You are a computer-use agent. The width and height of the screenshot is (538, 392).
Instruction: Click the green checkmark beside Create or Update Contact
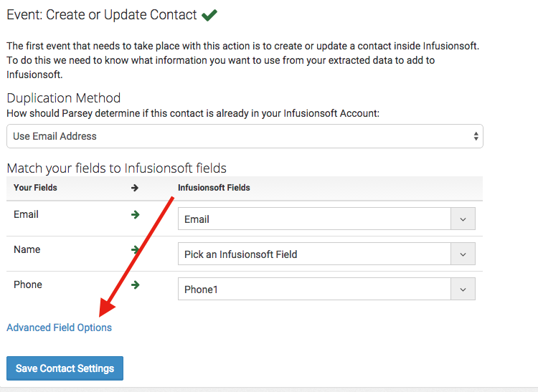click(209, 15)
